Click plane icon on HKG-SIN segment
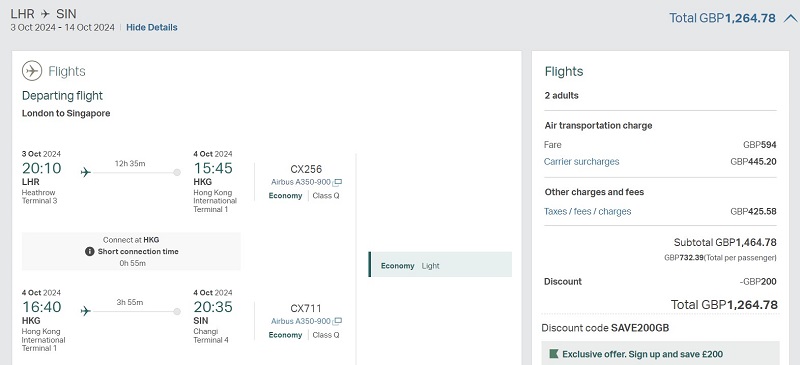Viewport: 800px width, 365px height. tap(86, 311)
